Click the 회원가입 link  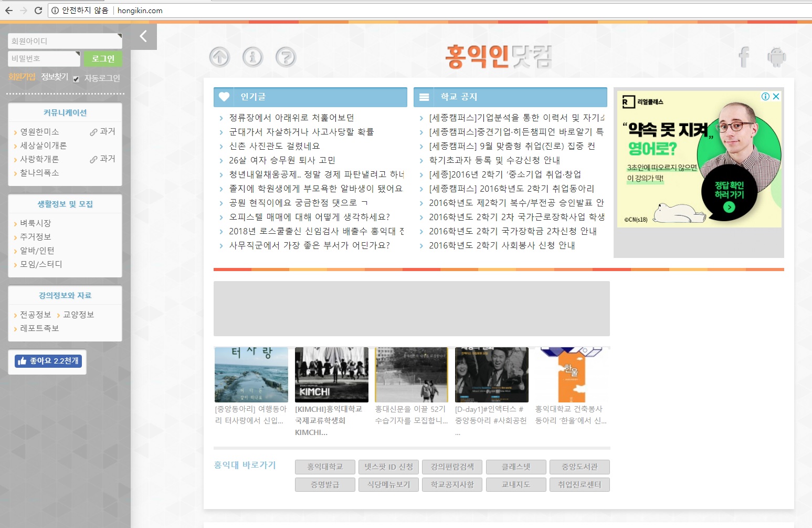tap(22, 77)
